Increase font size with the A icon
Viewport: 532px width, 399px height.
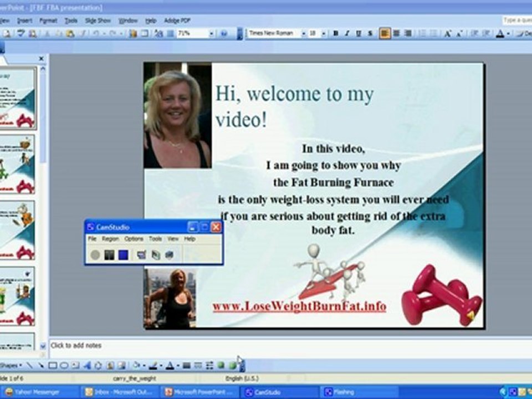[448, 33]
